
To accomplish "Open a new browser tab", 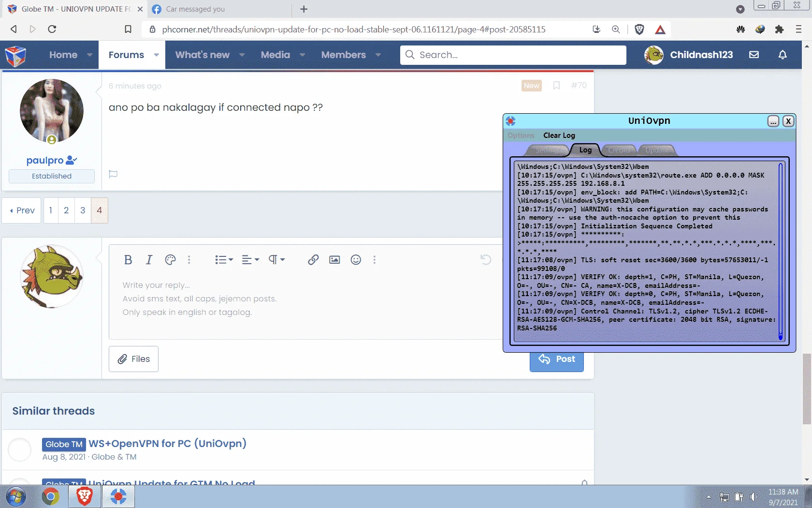I will [304, 9].
